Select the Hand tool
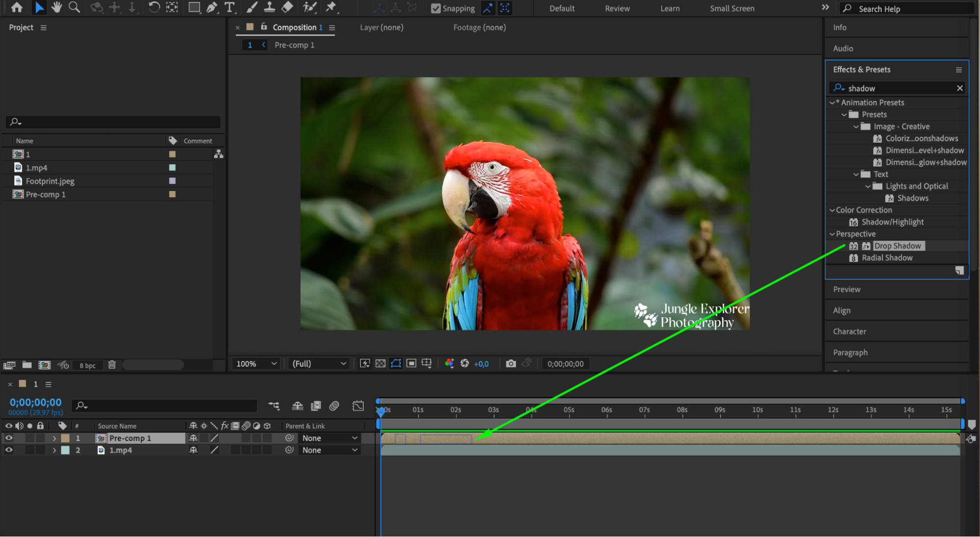 [56, 7]
